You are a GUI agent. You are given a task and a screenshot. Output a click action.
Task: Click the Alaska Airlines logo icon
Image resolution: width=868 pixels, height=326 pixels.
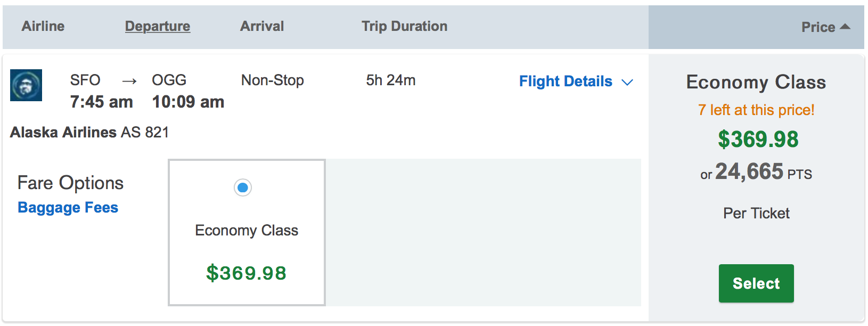point(26,85)
